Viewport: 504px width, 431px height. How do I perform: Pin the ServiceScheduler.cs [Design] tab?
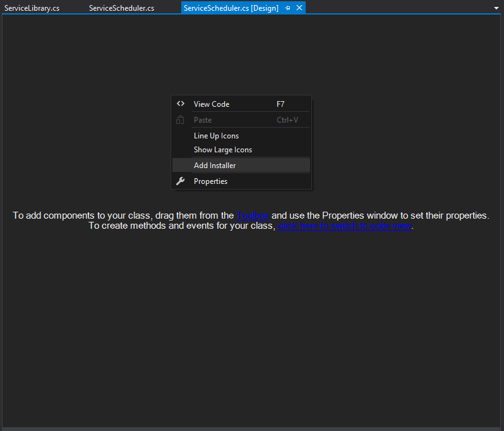click(287, 8)
